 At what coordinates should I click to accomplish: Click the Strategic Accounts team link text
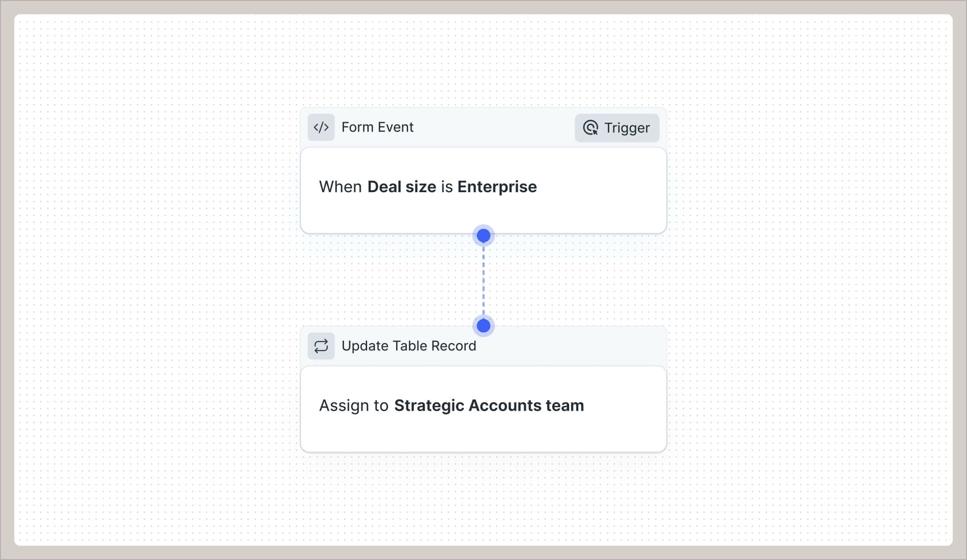pos(489,405)
